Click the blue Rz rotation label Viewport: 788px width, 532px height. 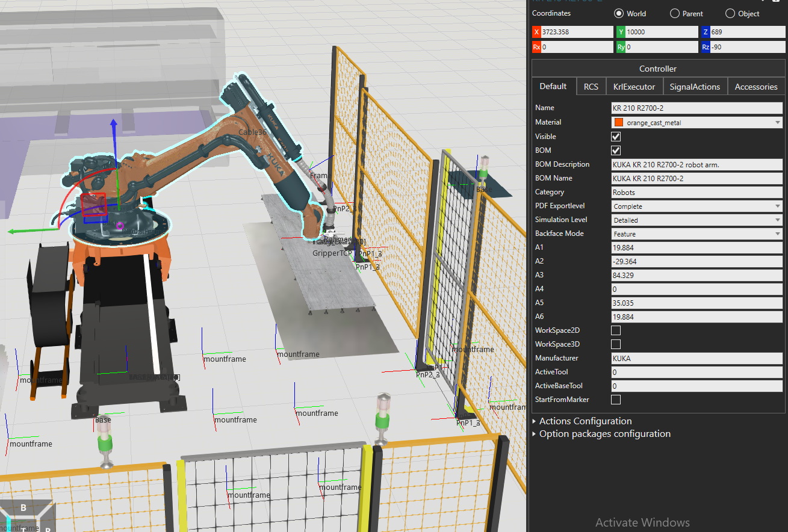pyautogui.click(x=705, y=47)
